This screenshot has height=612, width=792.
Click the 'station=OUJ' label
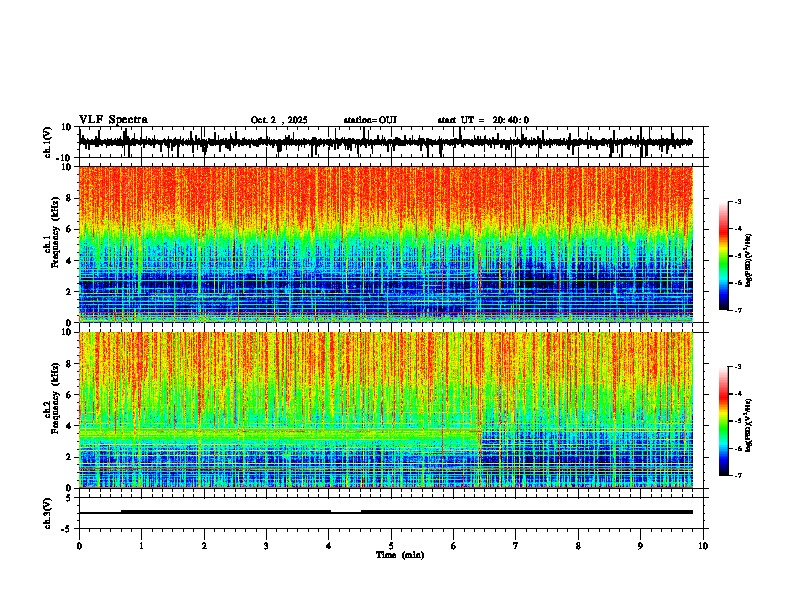pos(370,120)
